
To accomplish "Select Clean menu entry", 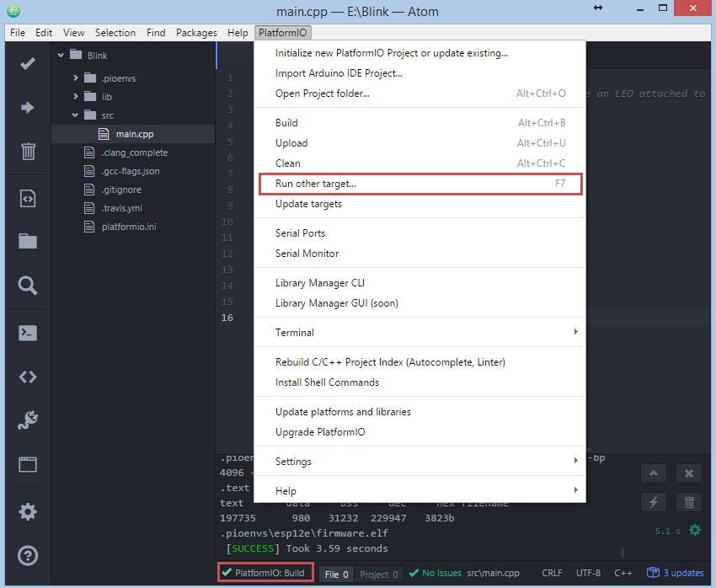I will point(419,163).
